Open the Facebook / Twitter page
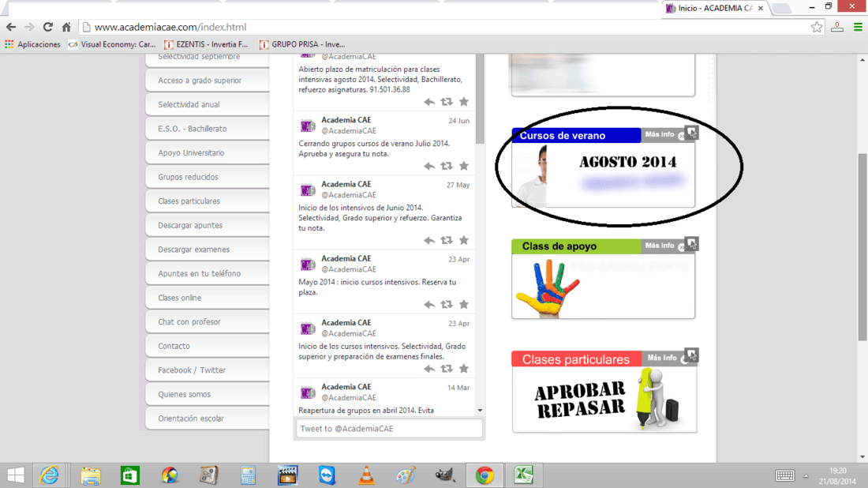This screenshot has height=488, width=868. (x=208, y=370)
